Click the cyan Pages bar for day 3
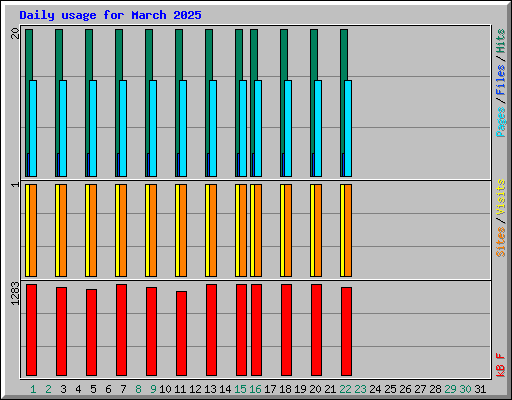 point(63,128)
